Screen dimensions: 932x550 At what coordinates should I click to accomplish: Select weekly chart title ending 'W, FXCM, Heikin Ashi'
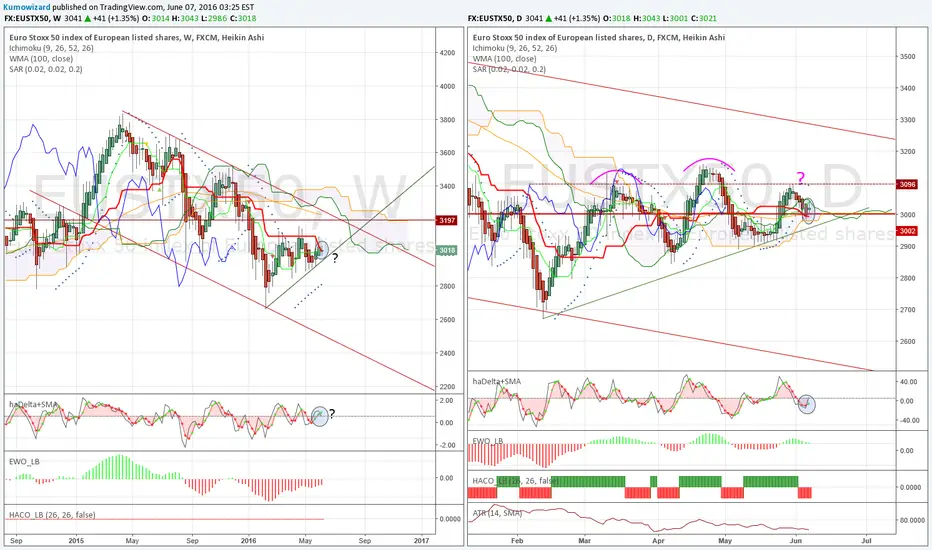(137, 37)
